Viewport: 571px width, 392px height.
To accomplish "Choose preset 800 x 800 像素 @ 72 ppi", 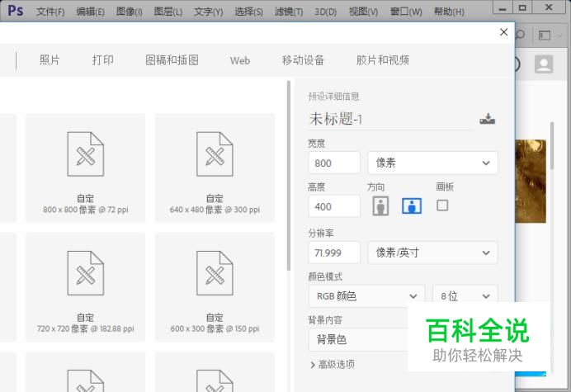I will [86, 168].
